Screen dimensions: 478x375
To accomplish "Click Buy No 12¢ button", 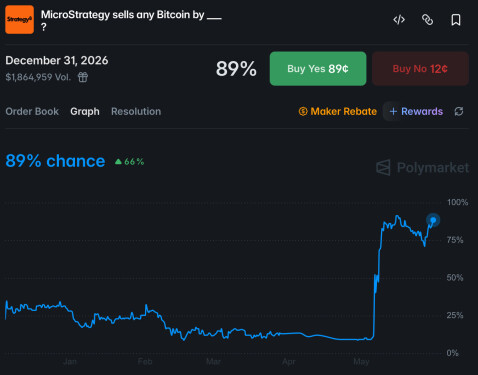I will pyautogui.click(x=420, y=69).
